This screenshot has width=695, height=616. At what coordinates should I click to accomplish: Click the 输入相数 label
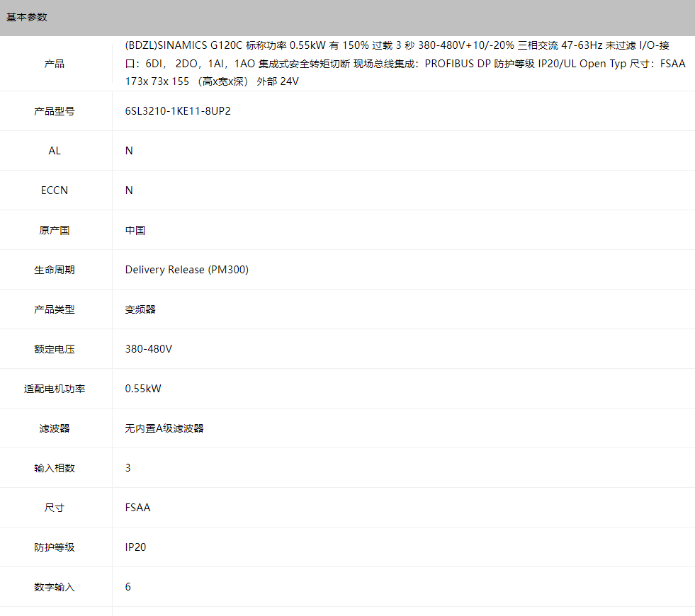point(55,468)
